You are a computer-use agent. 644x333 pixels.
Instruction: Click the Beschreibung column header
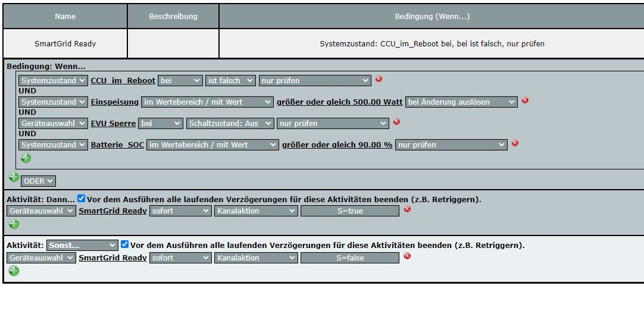pyautogui.click(x=173, y=16)
